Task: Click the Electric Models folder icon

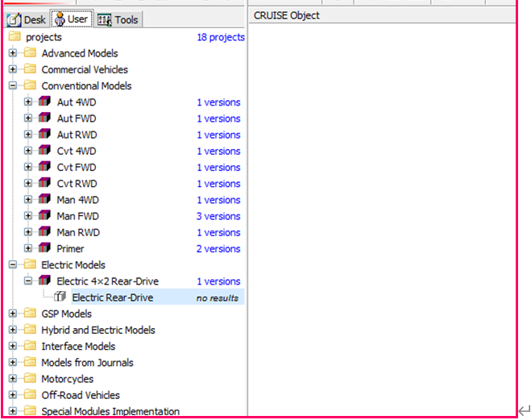Action: click(30, 264)
